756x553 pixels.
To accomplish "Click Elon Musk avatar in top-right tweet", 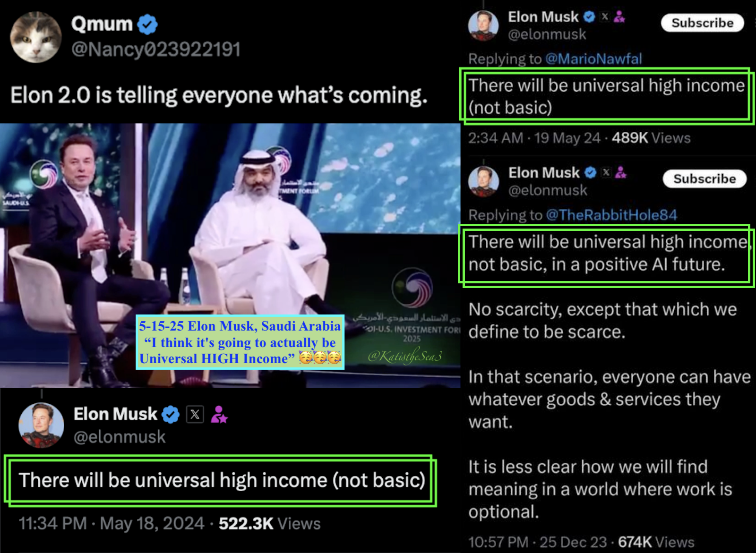I will point(483,26).
